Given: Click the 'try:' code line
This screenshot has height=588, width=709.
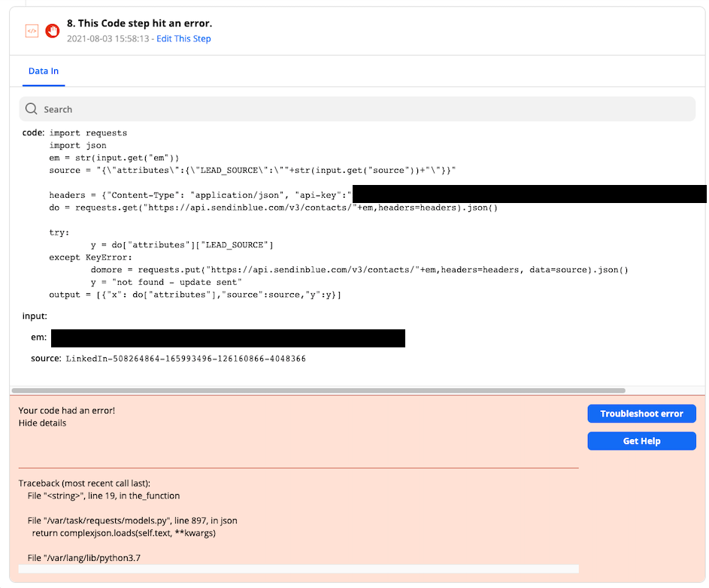Looking at the screenshot, I should (x=59, y=232).
